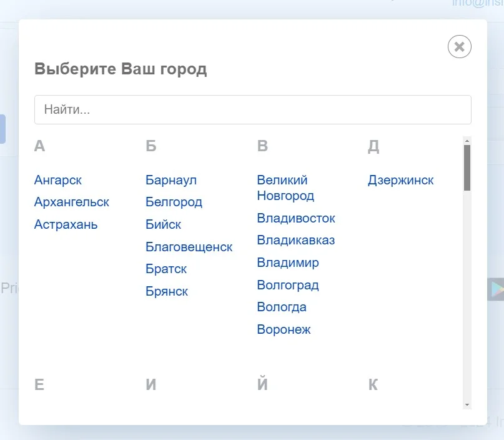Choose Владимир from column В
The width and height of the screenshot is (504, 440).
pyautogui.click(x=288, y=262)
